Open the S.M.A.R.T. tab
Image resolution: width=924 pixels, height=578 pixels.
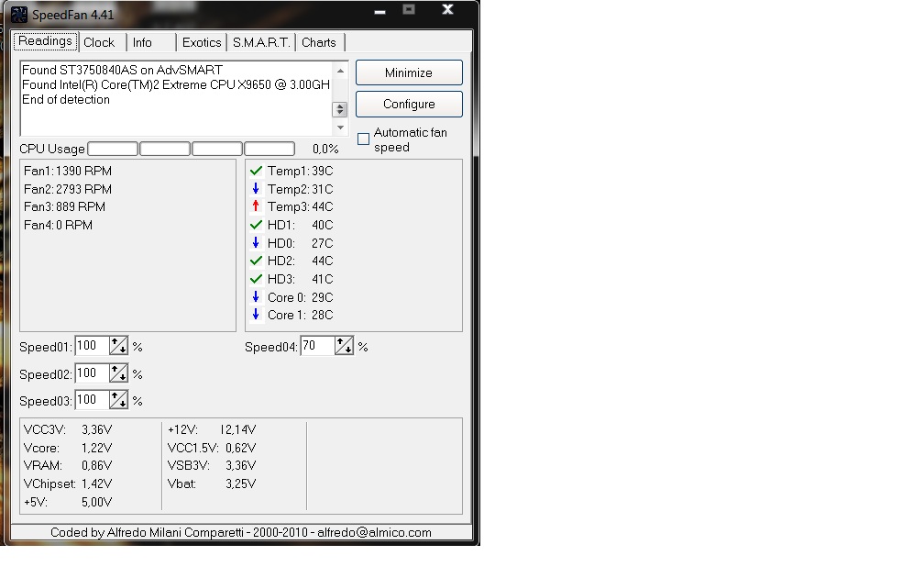(261, 42)
